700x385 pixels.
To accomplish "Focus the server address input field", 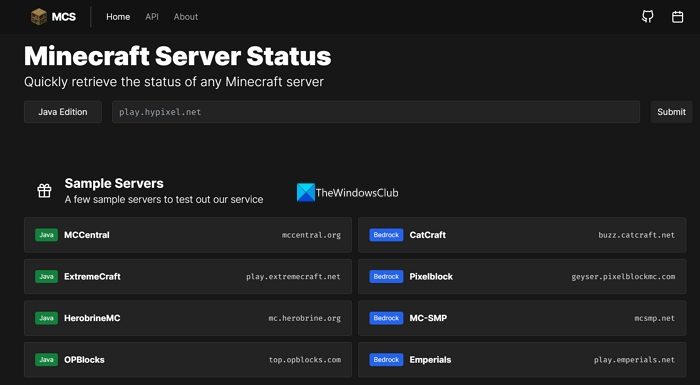I will 376,112.
